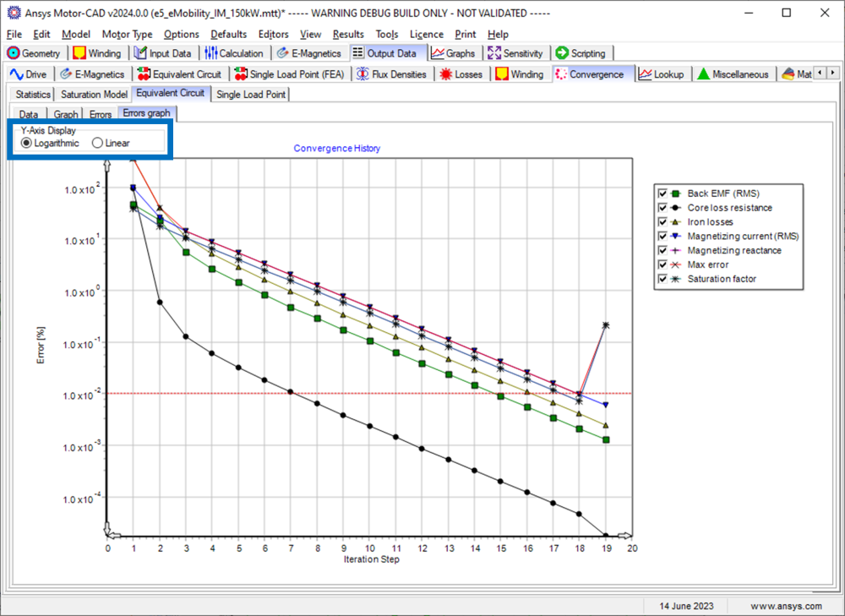Screen dimensions: 845x616
Task: Open the Editors menu
Action: point(273,34)
